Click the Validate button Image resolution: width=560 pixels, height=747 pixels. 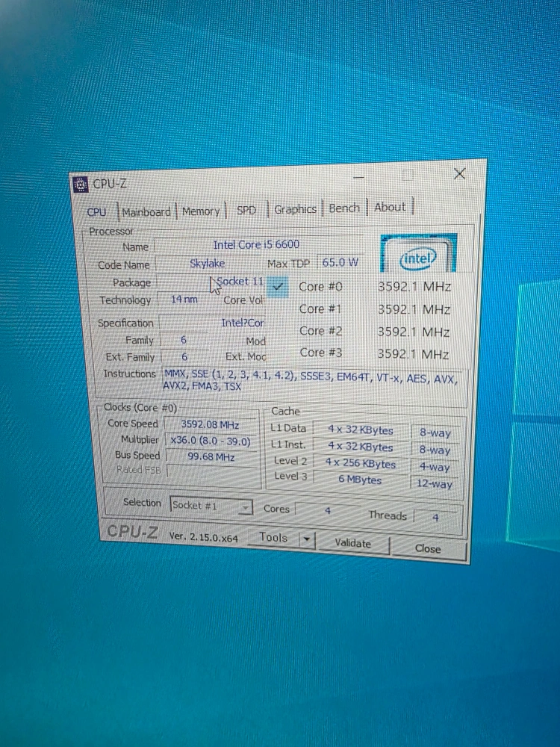point(353,543)
